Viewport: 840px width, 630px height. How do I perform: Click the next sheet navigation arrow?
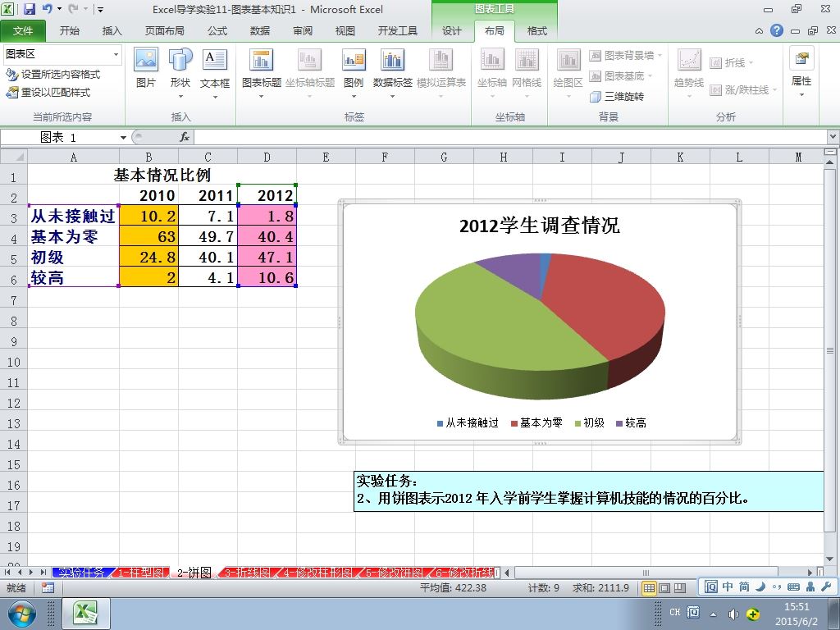pyautogui.click(x=31, y=572)
